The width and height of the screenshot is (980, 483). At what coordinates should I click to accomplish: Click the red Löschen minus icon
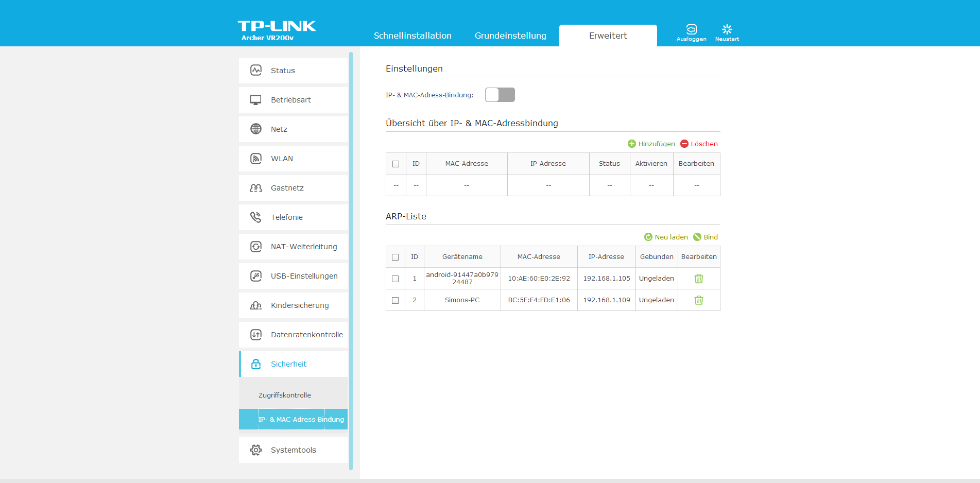(x=684, y=144)
